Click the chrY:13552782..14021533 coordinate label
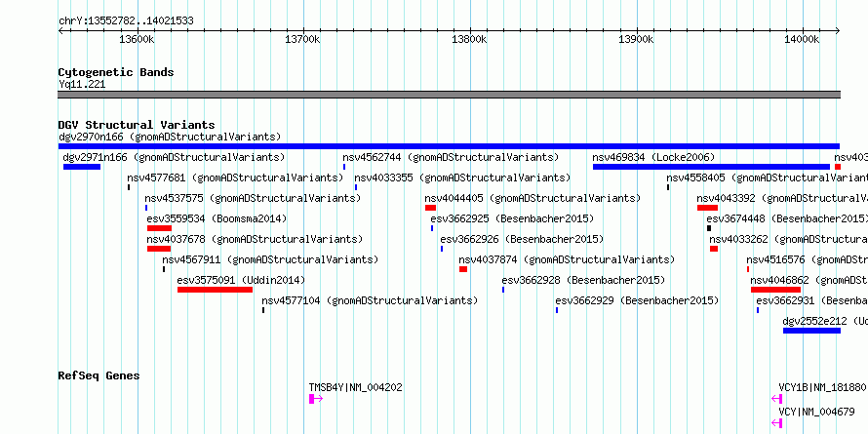The width and height of the screenshot is (868, 434). 126,21
